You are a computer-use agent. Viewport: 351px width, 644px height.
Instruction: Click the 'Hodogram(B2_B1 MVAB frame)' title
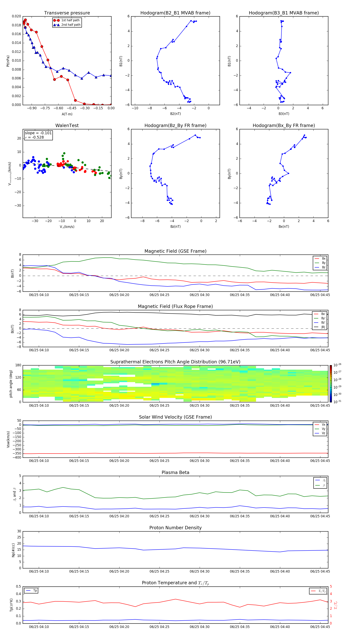click(175, 13)
